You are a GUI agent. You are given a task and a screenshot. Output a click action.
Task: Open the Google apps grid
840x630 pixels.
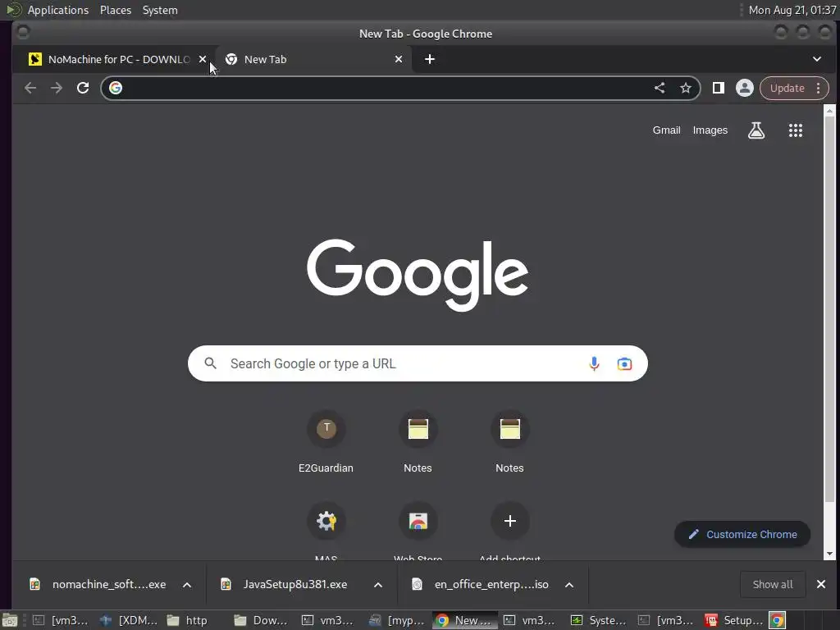[796, 130]
